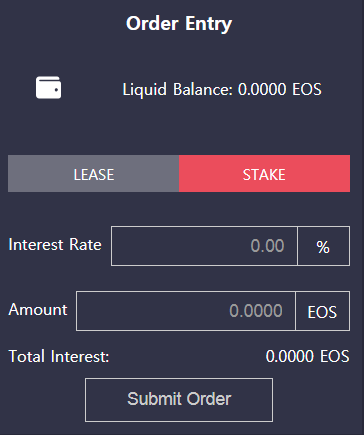Viewport: 364px width, 435px height.
Task: Click the 0.00 placeholder in Interest Rate
Action: tap(267, 246)
